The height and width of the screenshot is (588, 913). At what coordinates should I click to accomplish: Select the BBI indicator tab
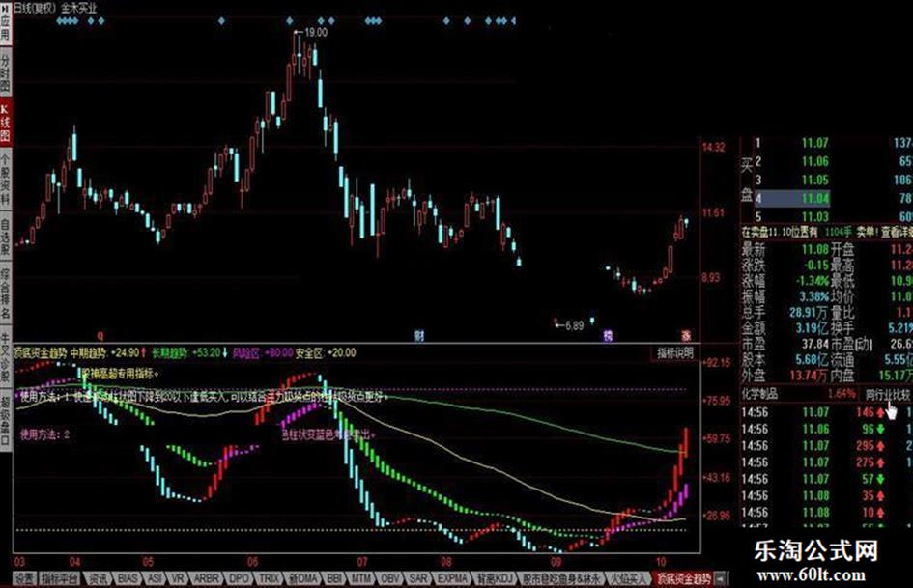[x=335, y=578]
